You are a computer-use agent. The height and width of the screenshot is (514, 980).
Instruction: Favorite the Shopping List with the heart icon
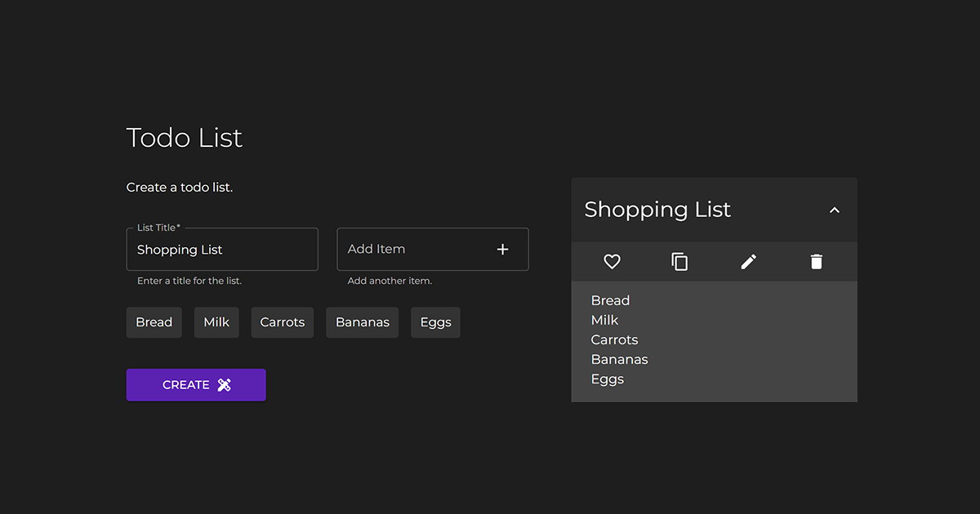tap(612, 261)
